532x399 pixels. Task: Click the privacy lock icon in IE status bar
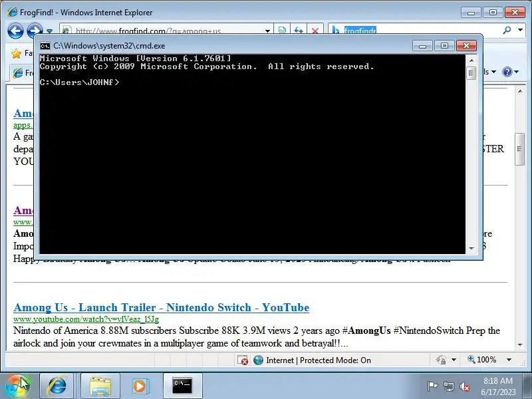441,360
